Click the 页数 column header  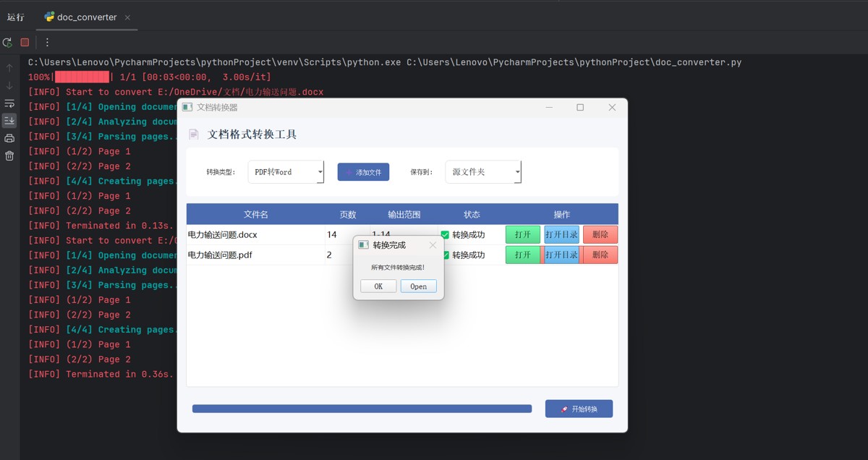(x=348, y=215)
